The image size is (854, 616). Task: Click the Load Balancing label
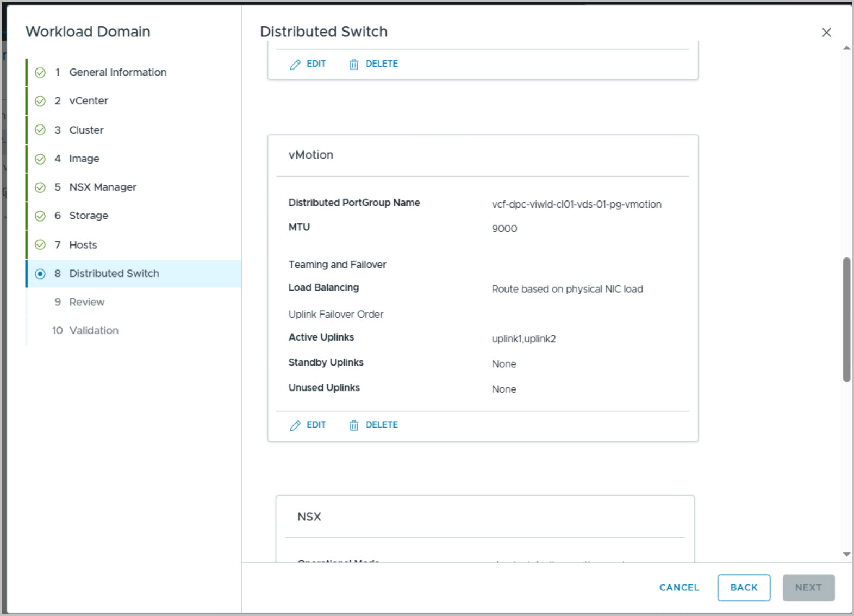[324, 287]
